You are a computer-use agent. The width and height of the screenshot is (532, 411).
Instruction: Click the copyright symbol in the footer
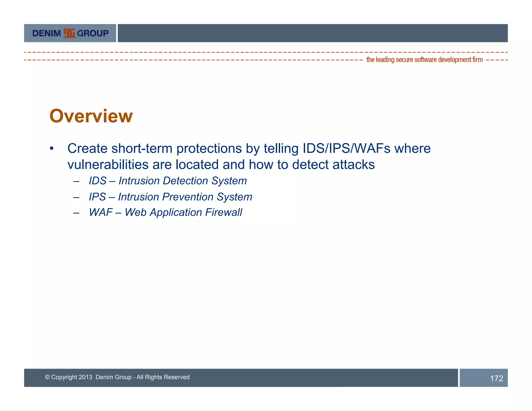47,377
